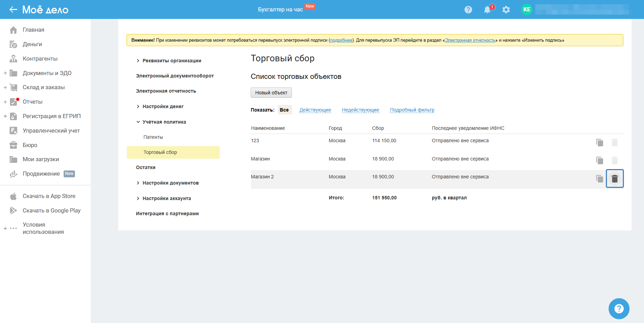Delete the Магазин 2 trade object

click(614, 179)
